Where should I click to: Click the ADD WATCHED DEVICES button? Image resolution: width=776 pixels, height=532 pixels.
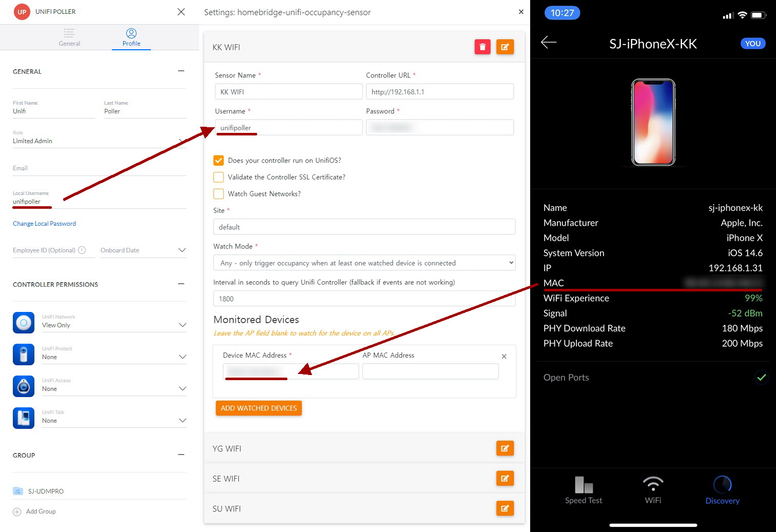(x=259, y=408)
